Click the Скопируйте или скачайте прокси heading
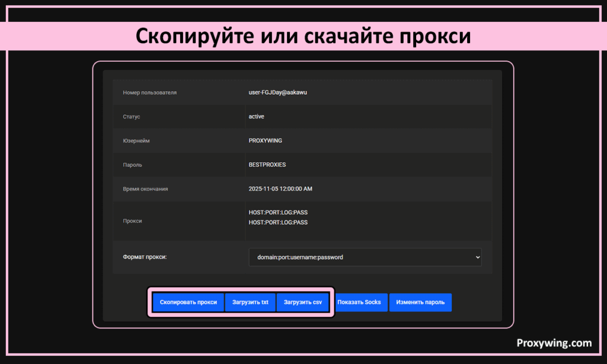This screenshot has width=607, height=364. pyautogui.click(x=303, y=36)
